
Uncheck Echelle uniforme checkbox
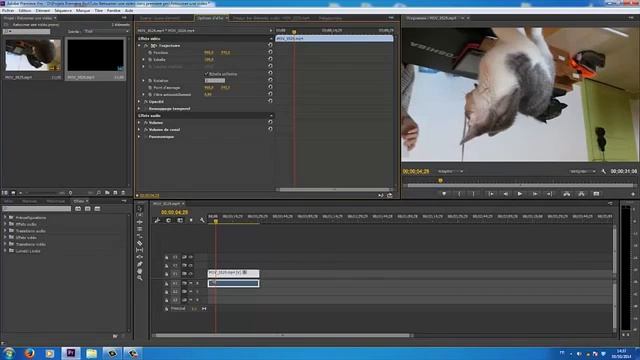[x=207, y=74]
